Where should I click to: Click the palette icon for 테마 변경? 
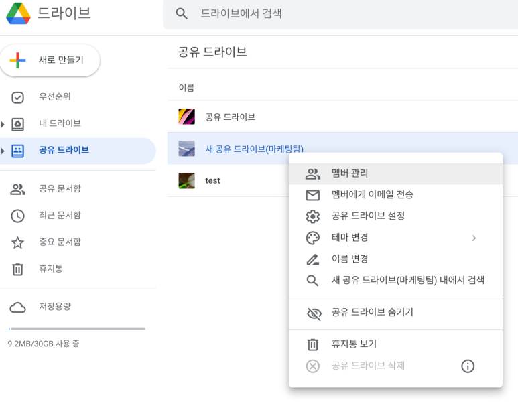pyautogui.click(x=312, y=238)
